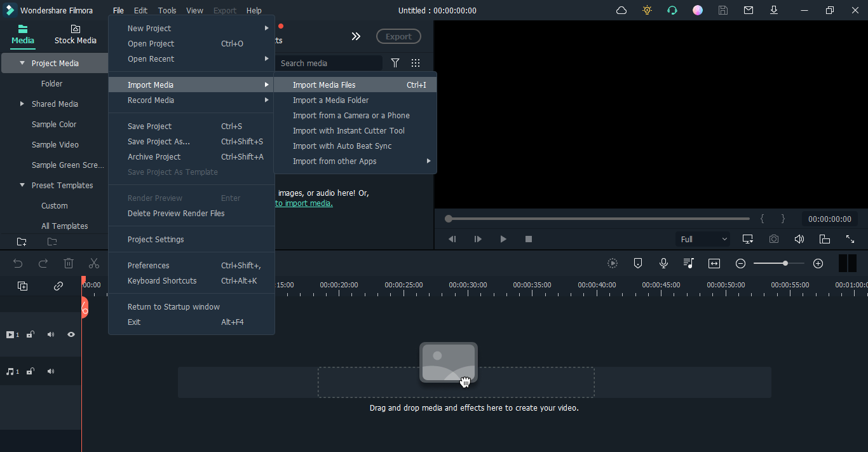Mute video track 1 audio

click(x=51, y=334)
